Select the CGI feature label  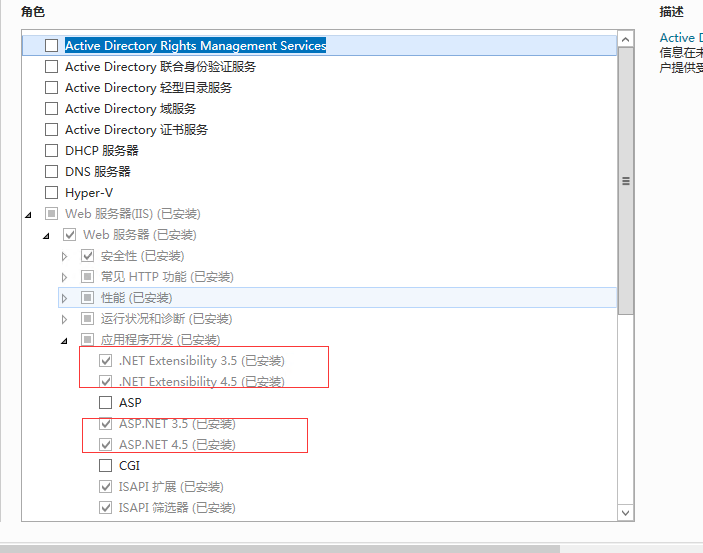[x=129, y=466]
